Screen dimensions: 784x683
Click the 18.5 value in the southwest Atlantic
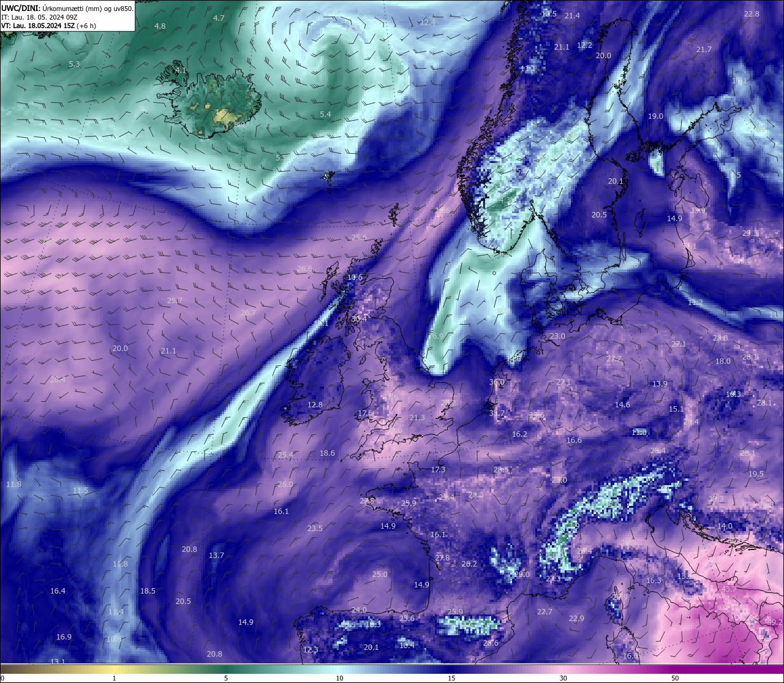click(x=148, y=591)
